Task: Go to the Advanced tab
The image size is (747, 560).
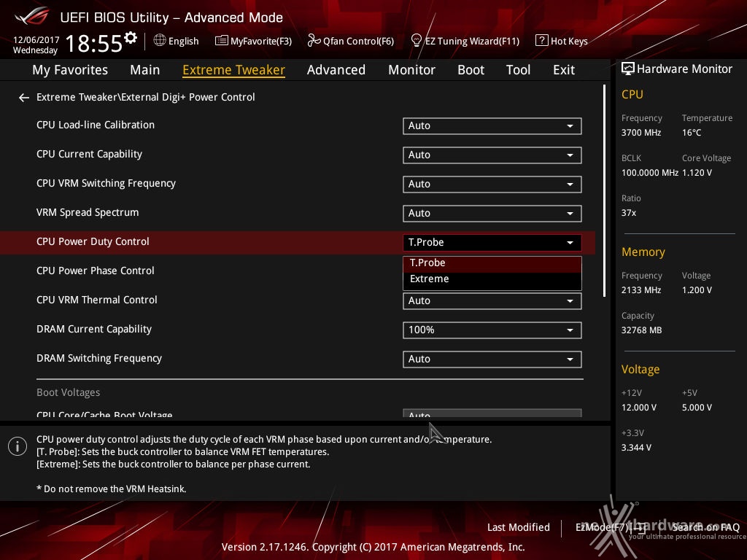Action: pos(336,70)
